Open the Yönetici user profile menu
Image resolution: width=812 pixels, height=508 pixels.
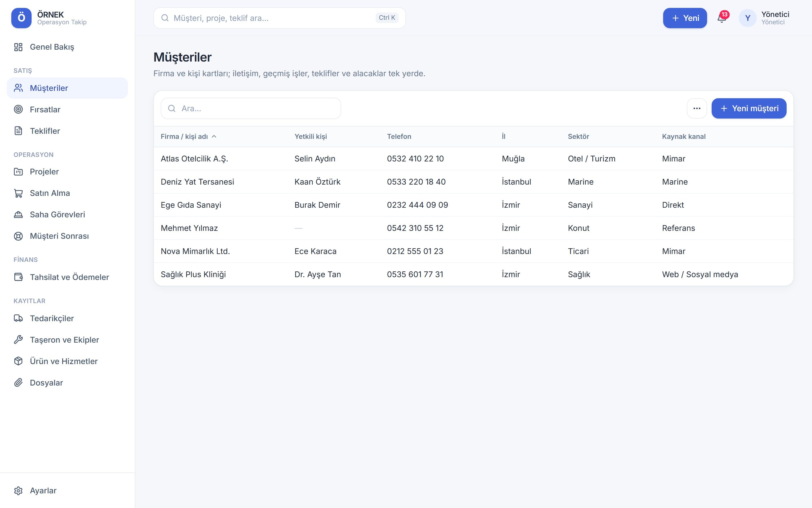click(764, 18)
